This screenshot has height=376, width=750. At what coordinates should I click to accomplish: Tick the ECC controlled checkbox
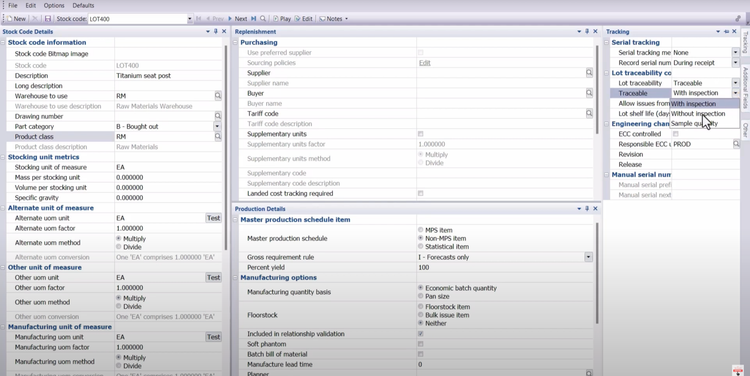pos(675,134)
